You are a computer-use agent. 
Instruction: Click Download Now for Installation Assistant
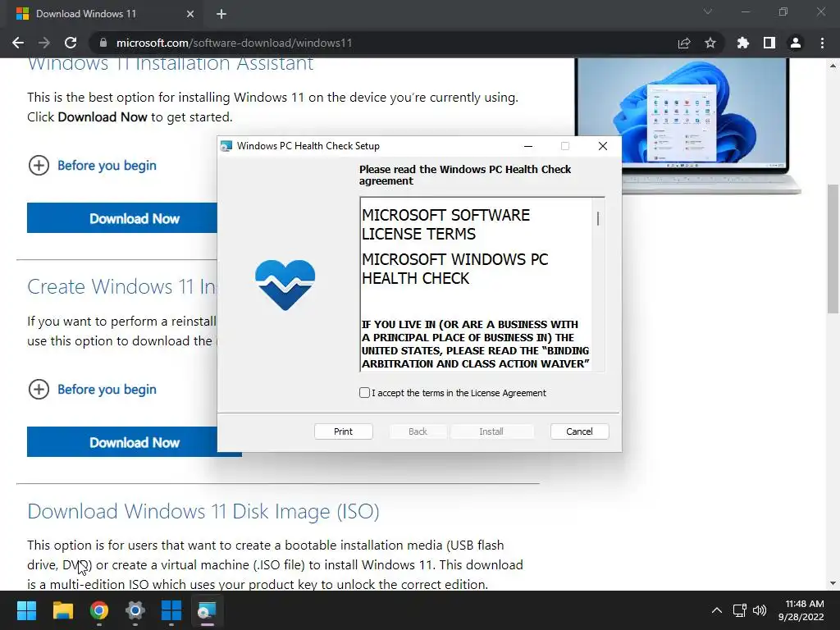pyautogui.click(x=122, y=218)
